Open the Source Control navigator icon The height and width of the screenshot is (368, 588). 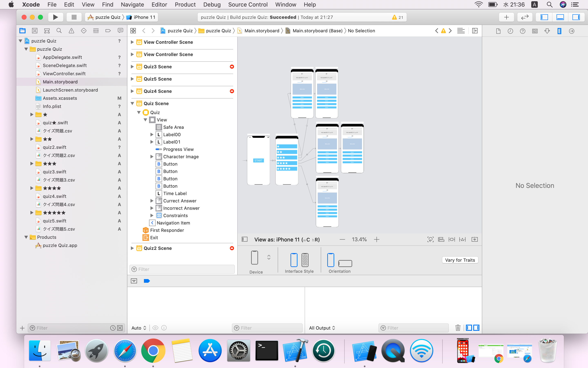[x=35, y=31]
